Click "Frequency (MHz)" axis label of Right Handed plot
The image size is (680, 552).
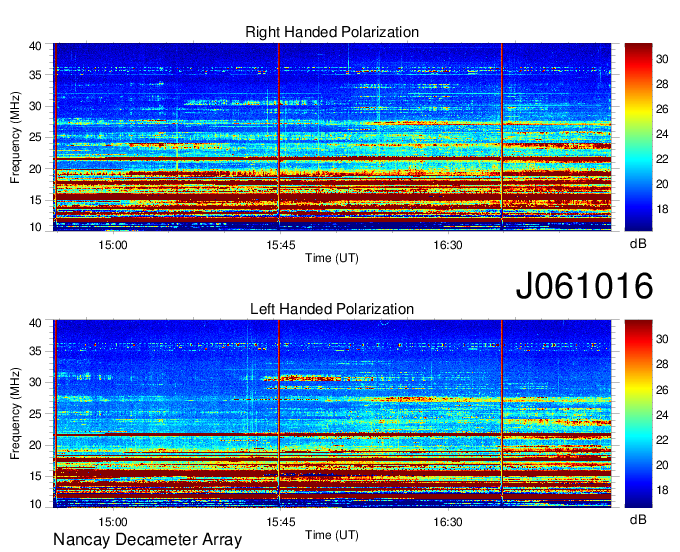pyautogui.click(x=15, y=137)
